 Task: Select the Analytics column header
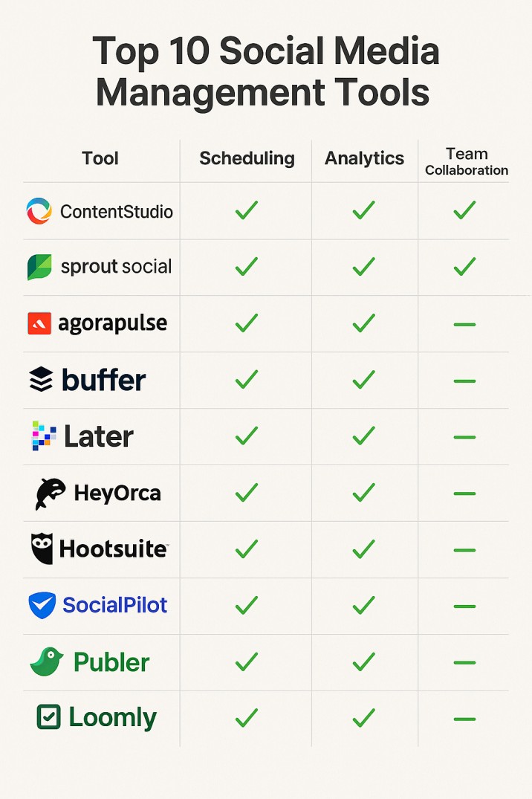coord(364,158)
